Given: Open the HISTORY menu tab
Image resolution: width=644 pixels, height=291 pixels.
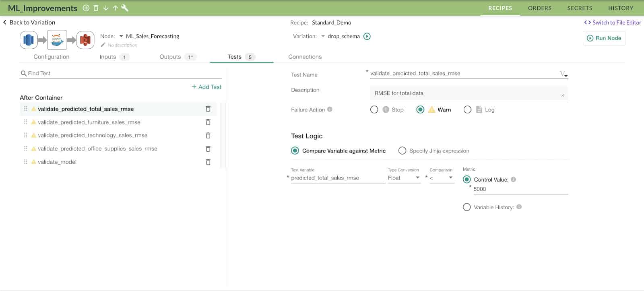Looking at the screenshot, I should click(620, 8).
